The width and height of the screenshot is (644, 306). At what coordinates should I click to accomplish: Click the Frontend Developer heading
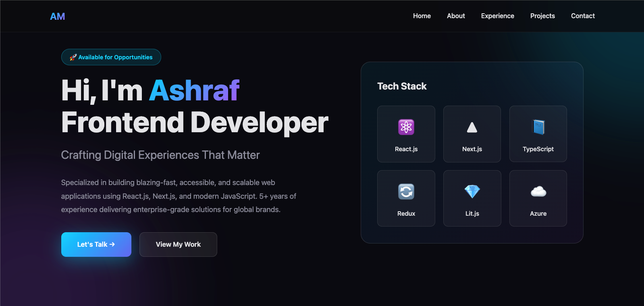195,123
